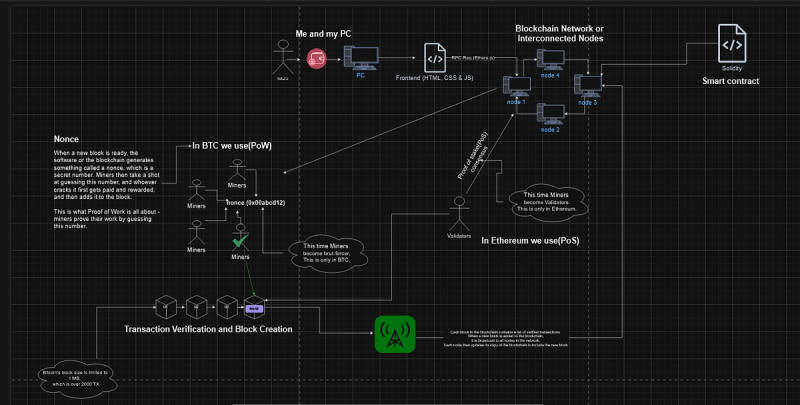Image resolution: width=800 pixels, height=405 pixels.
Task: Select the Validators stick figure
Action: [x=459, y=212]
